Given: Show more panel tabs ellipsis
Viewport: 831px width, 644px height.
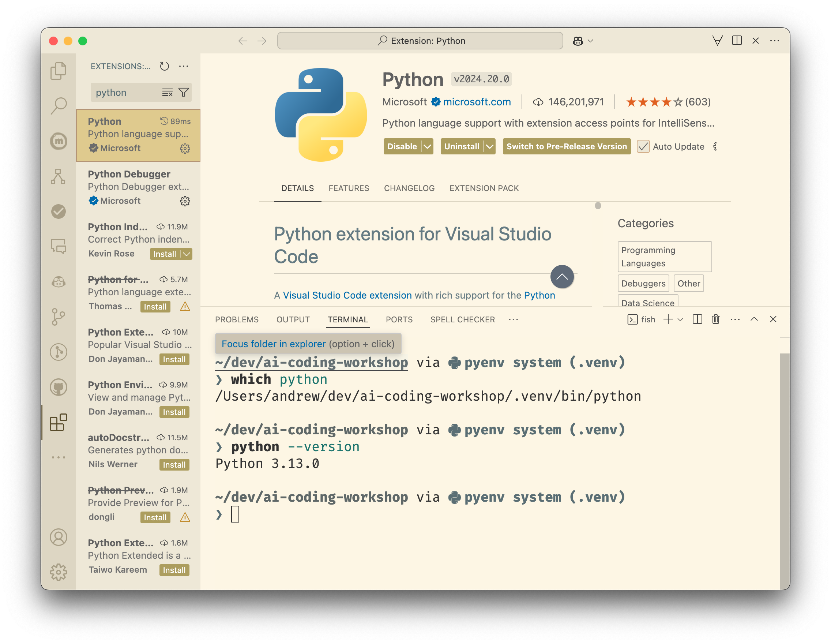Looking at the screenshot, I should coord(513,319).
